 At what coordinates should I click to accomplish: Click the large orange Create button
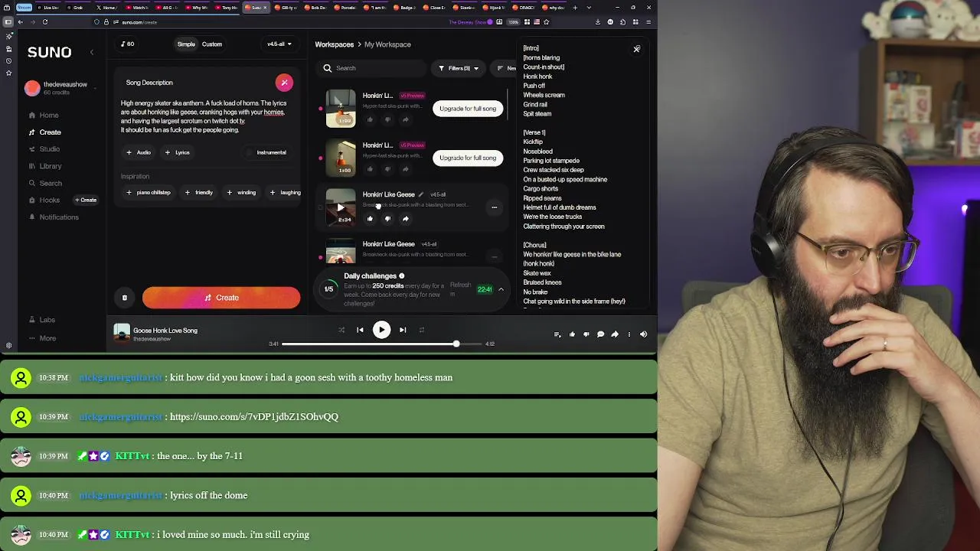tap(221, 298)
